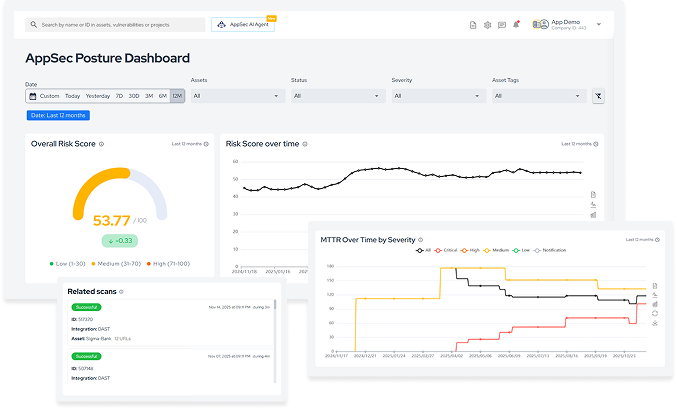
Task: Toggle the Low series in MTTR legend
Action: [x=521, y=250]
